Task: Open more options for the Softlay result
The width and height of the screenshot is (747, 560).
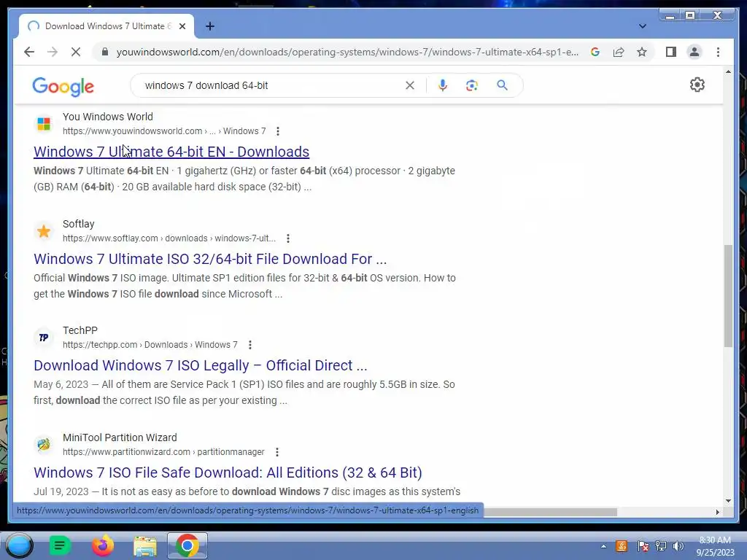Action: pyautogui.click(x=287, y=238)
